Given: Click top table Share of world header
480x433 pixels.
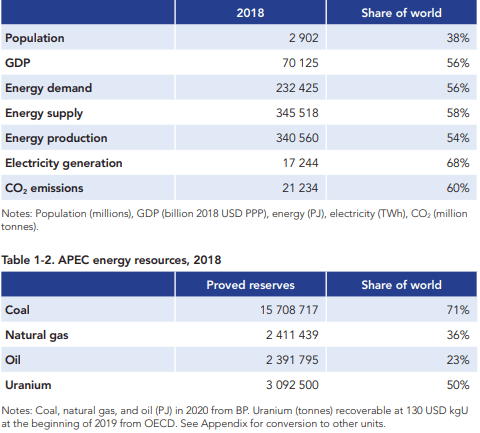Looking at the screenshot, I should [401, 13].
